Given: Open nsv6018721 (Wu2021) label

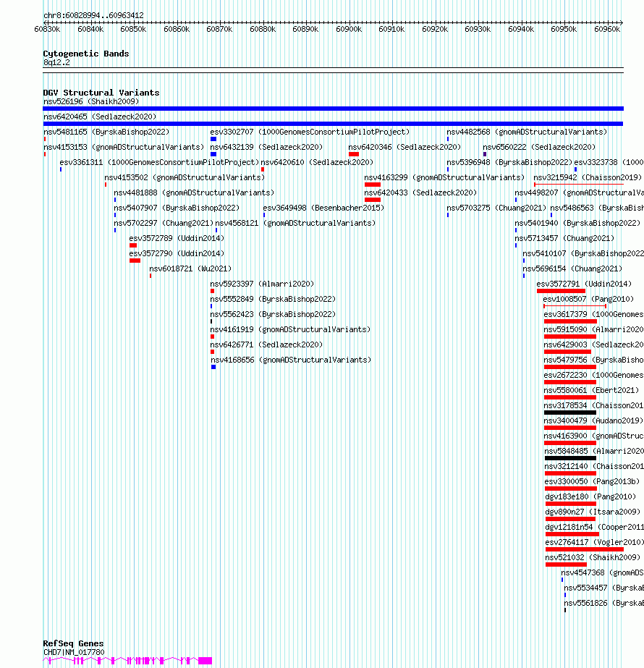Looking at the screenshot, I should 190,269.
